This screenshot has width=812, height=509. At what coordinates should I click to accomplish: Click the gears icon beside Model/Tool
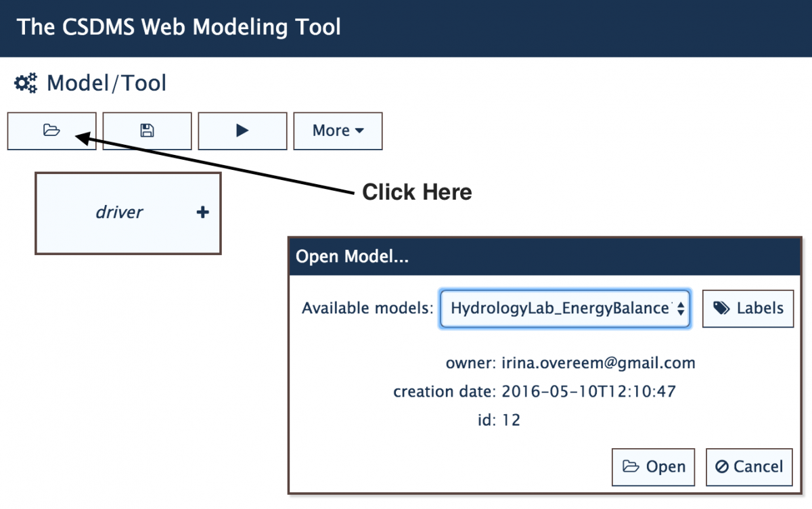[26, 84]
